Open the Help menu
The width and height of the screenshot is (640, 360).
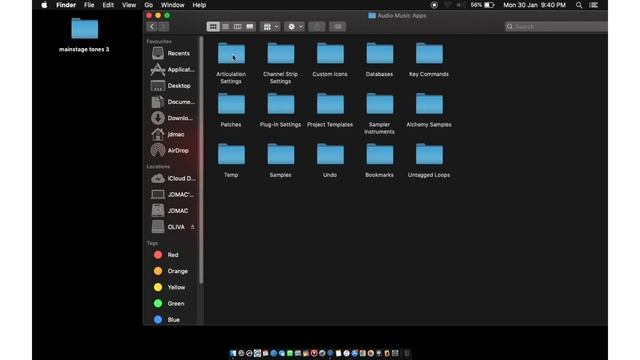coord(199,5)
